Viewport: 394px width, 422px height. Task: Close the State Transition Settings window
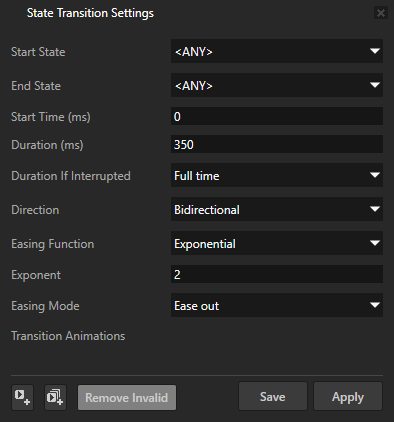coord(381,13)
